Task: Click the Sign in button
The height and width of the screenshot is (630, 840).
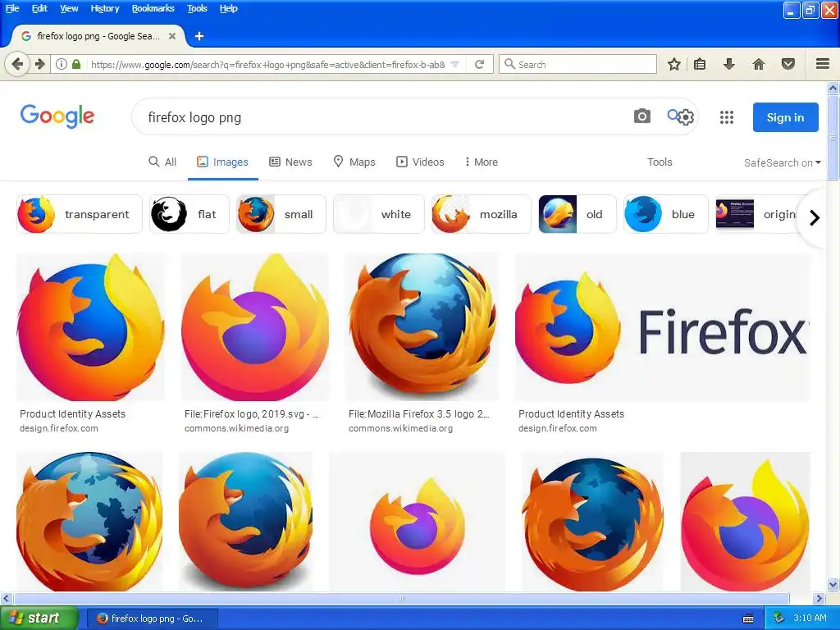Action: point(785,117)
